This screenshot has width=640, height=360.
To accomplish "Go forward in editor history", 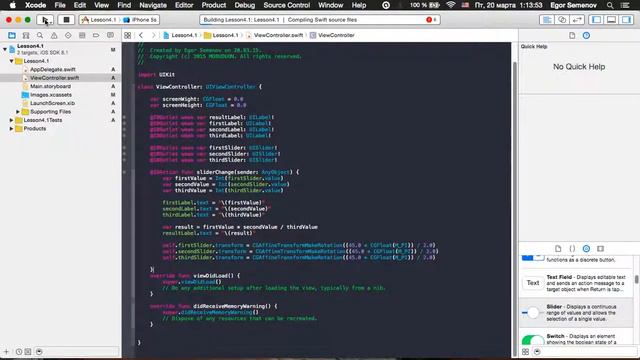I will click(153, 36).
